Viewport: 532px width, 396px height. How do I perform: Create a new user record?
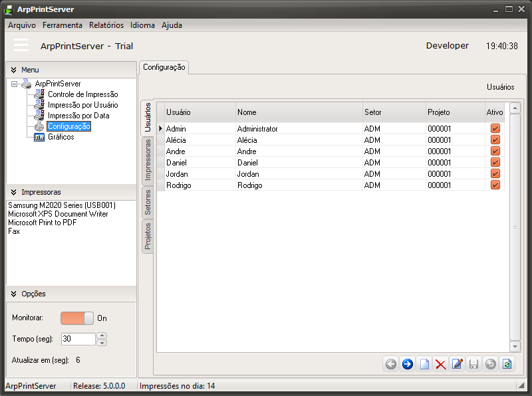(424, 364)
